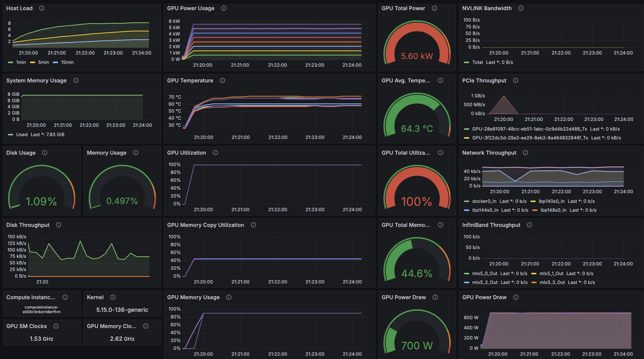Click the info icon beside Compute instanc...

pyautogui.click(x=65, y=297)
